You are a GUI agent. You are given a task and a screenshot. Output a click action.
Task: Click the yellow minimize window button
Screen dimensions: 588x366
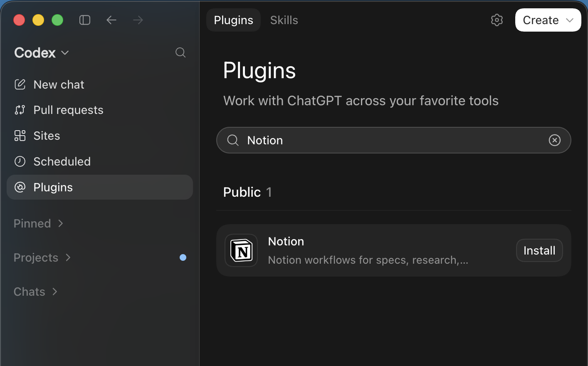pyautogui.click(x=38, y=20)
